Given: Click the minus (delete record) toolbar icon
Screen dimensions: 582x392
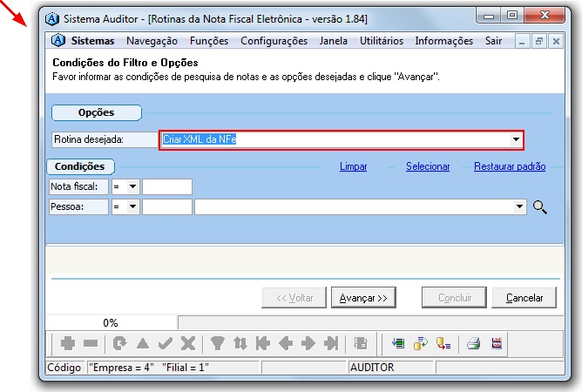Looking at the screenshot, I should (91, 343).
